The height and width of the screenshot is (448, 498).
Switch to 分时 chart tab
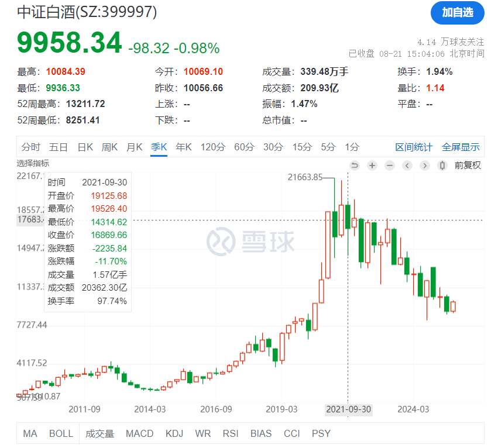point(31,147)
